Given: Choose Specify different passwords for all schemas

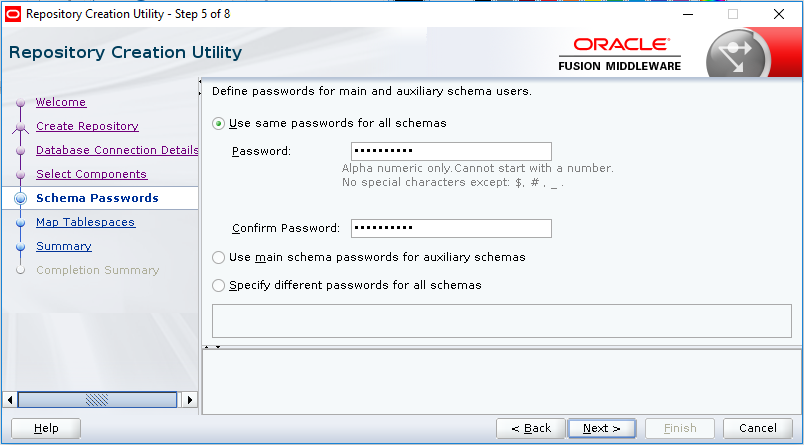Looking at the screenshot, I should coord(219,286).
